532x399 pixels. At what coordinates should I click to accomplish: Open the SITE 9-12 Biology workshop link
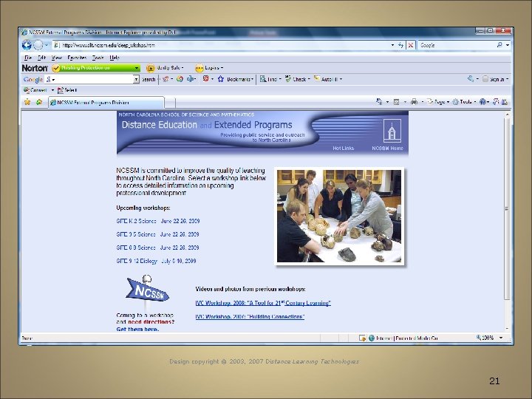point(156,261)
